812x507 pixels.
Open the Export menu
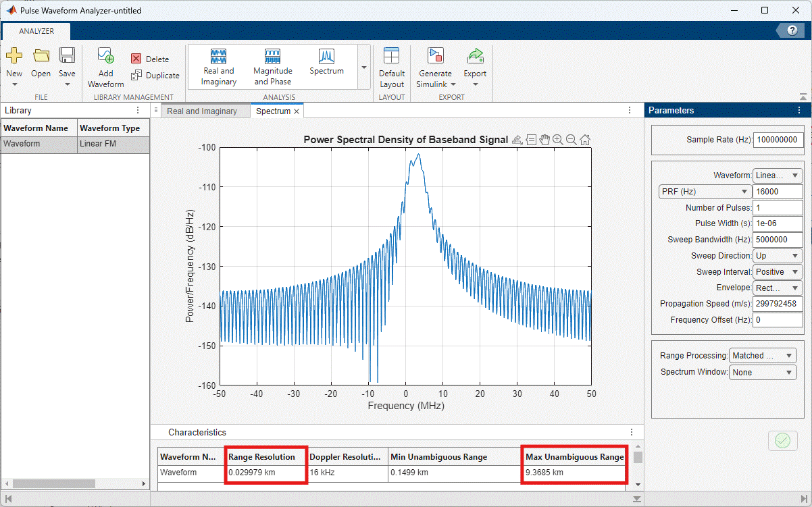pyautogui.click(x=475, y=68)
